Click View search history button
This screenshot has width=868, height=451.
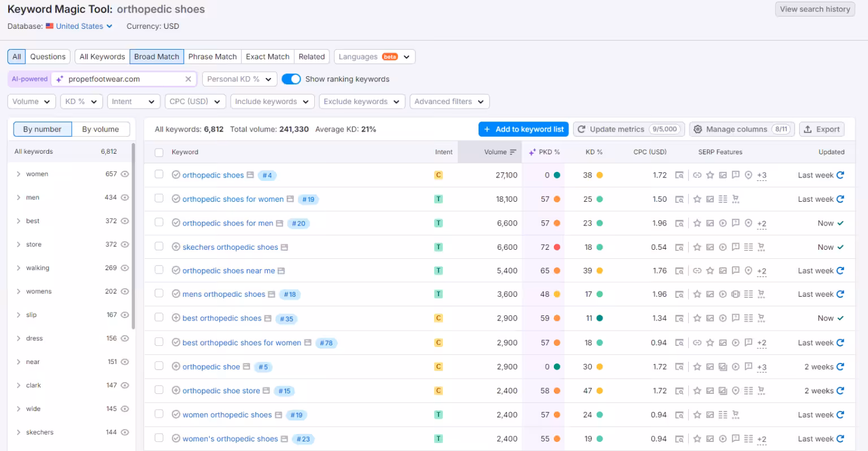(x=815, y=9)
